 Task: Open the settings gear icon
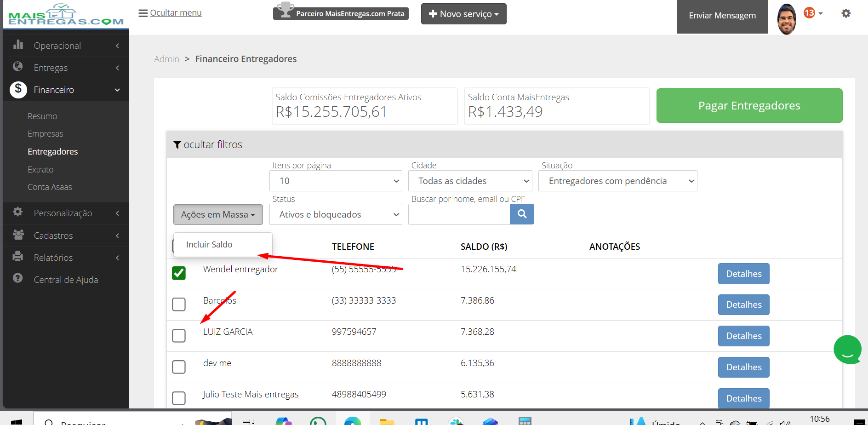coord(846,13)
